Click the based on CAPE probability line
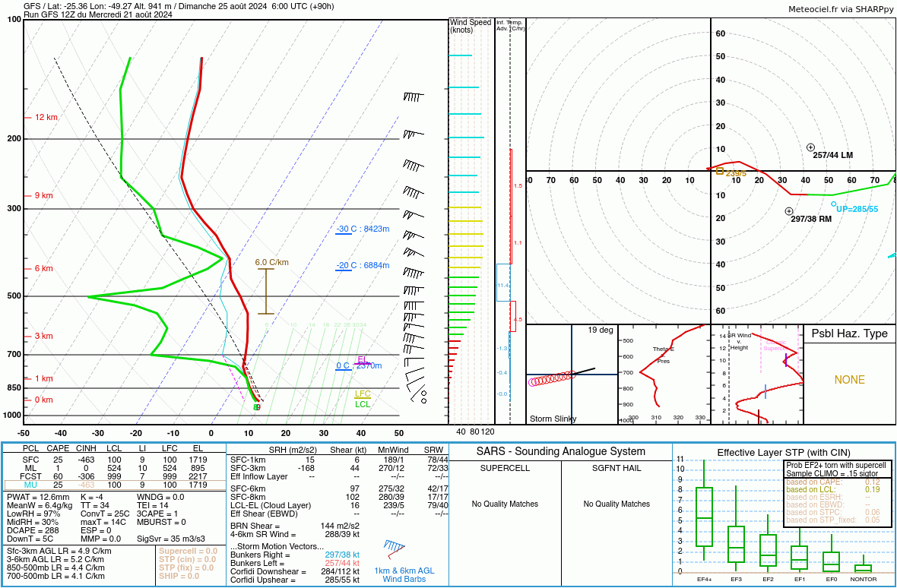This screenshot has width=897, height=588. pyautogui.click(x=833, y=482)
